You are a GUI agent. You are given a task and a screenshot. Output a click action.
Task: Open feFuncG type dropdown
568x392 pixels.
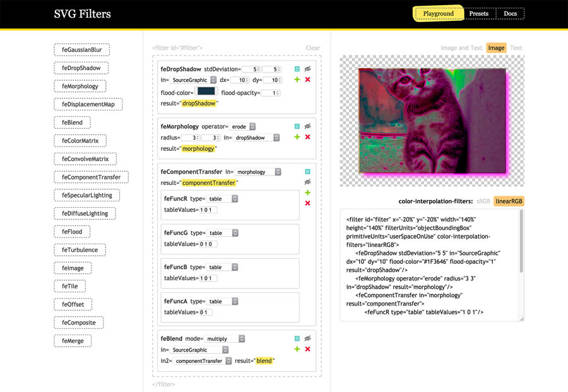223,233
